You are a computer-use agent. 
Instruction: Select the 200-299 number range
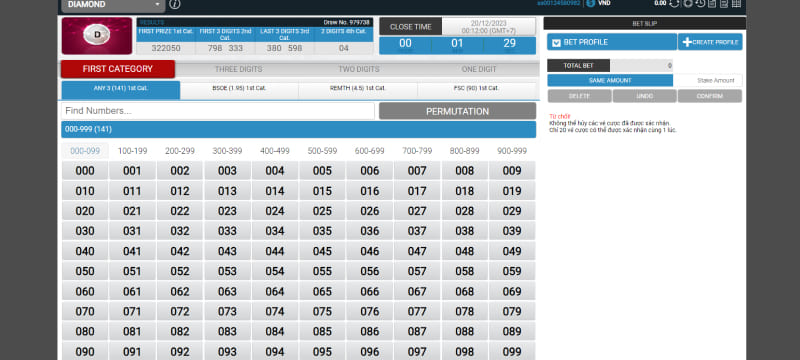coord(180,151)
